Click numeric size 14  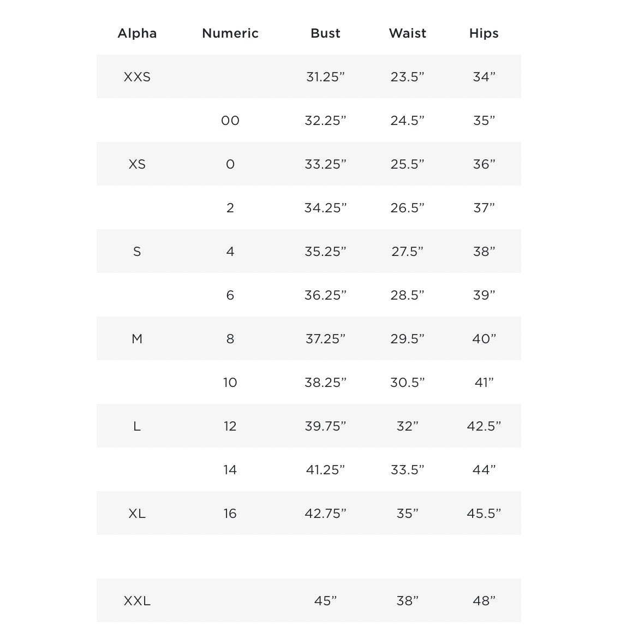[230, 470]
